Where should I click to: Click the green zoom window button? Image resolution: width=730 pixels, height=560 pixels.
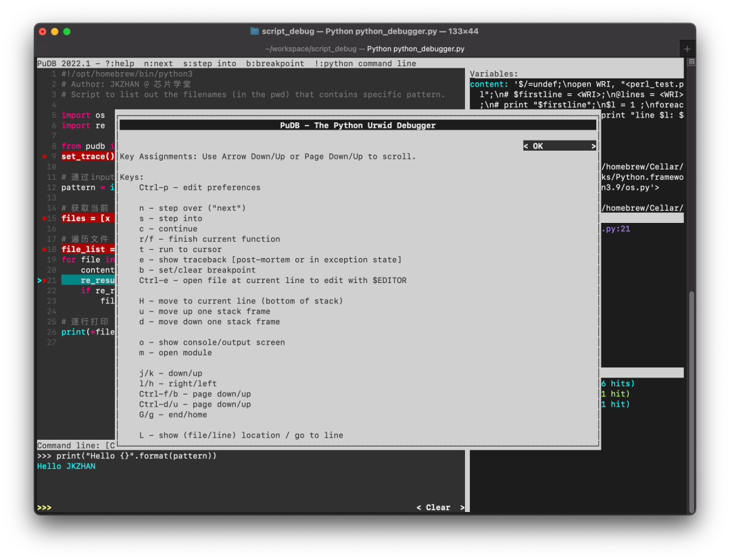click(67, 32)
